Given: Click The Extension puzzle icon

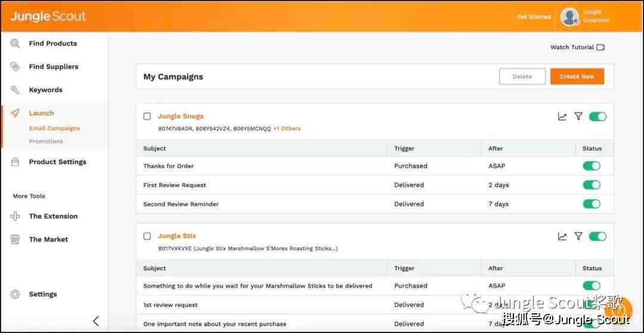Looking at the screenshot, I should click(x=15, y=216).
